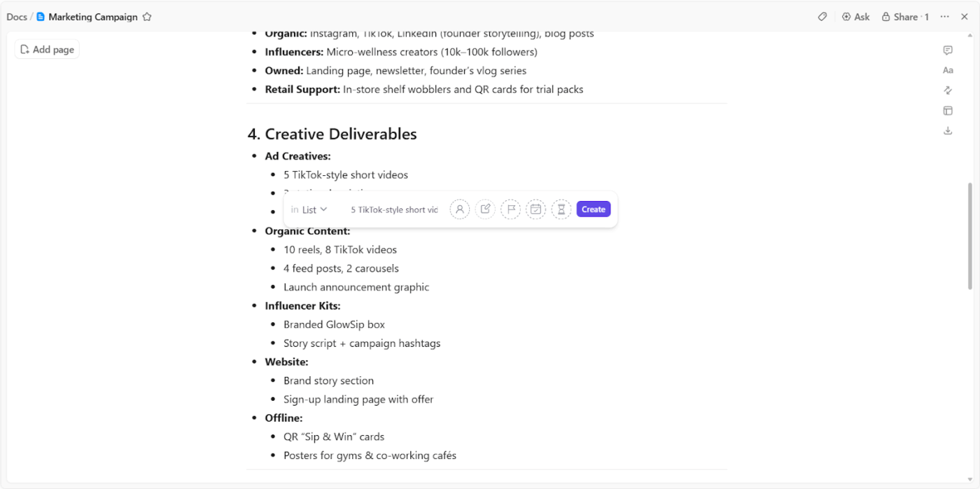Viewport: 980px width, 489px height.
Task: Open Ask to query the AI assistant
Action: 855,16
